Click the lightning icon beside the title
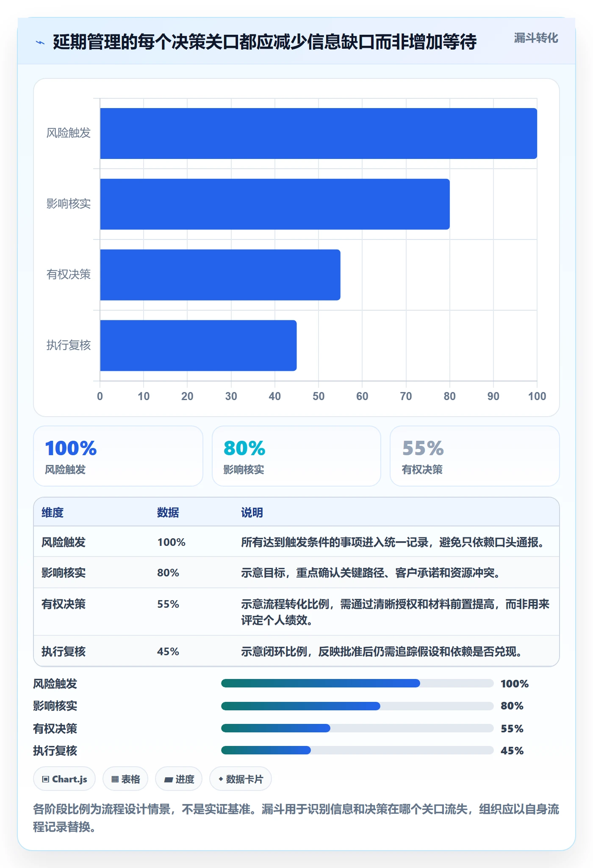The image size is (593, 868). pyautogui.click(x=40, y=42)
